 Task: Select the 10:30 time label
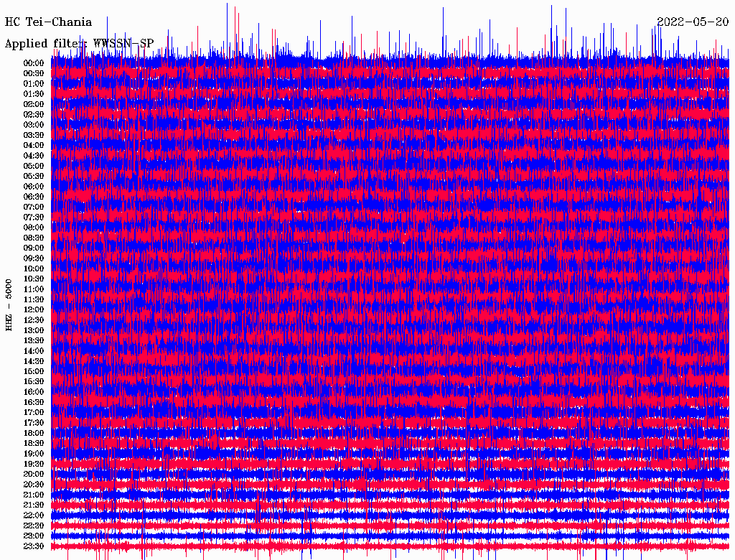[34, 279]
